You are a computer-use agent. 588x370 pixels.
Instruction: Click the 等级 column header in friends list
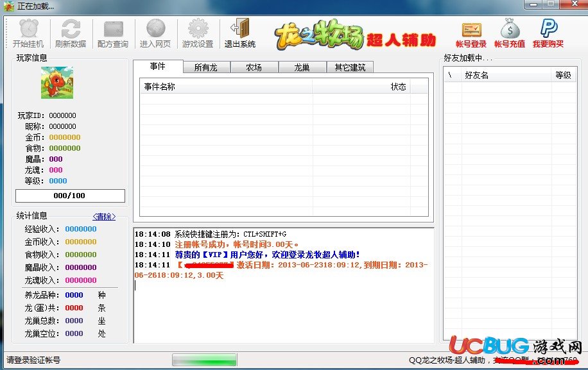point(564,75)
